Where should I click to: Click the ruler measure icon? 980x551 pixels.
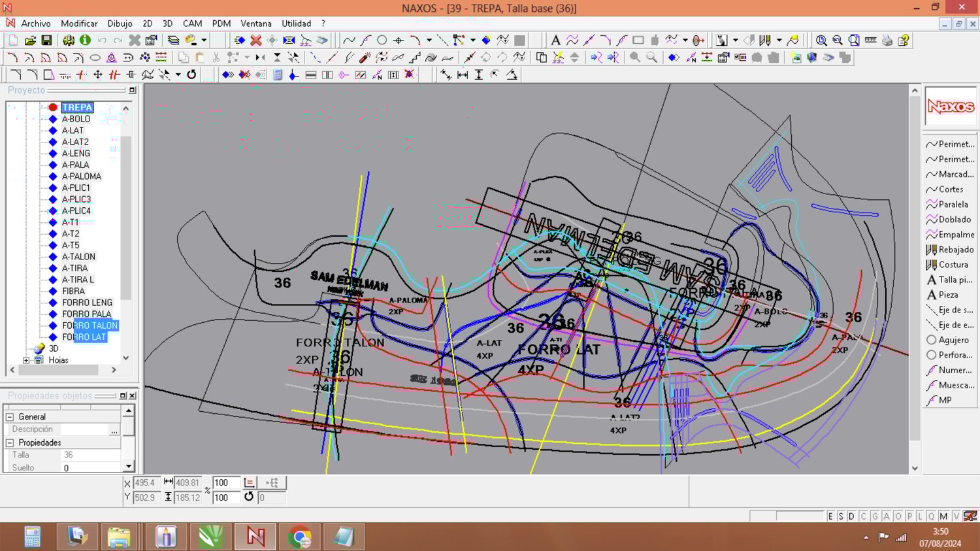[x=870, y=41]
